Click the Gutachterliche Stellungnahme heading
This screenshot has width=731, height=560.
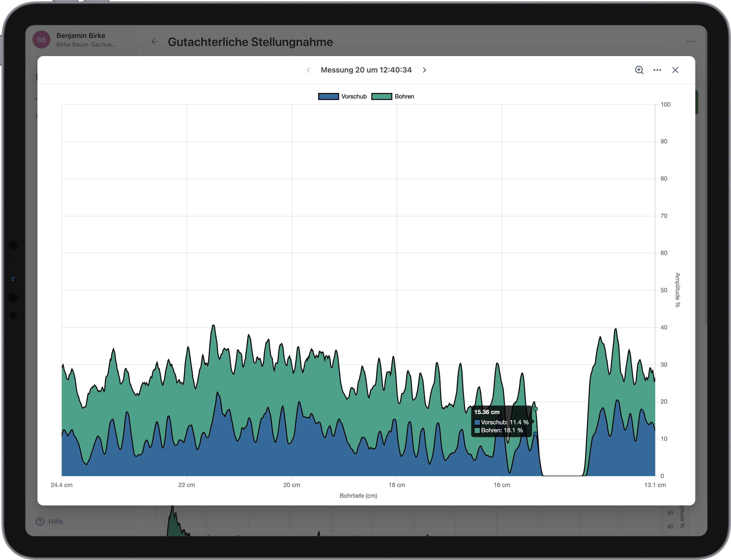coord(250,42)
